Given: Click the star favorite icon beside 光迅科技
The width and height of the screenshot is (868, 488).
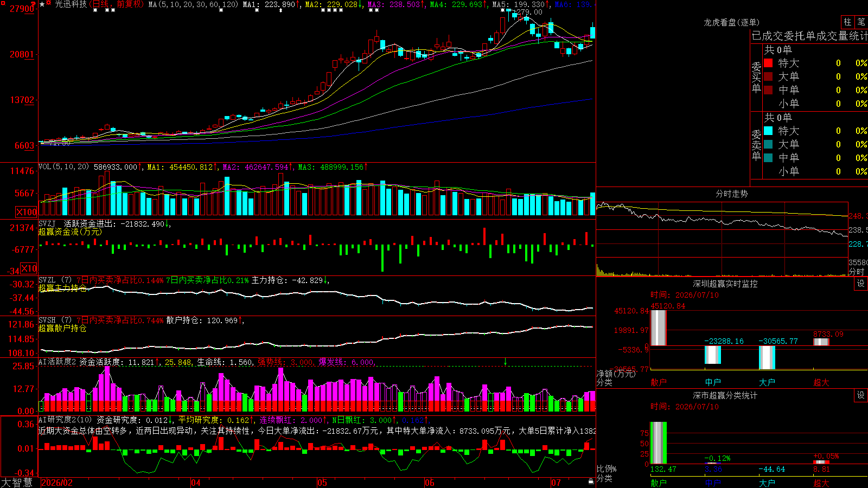Looking at the screenshot, I should 42,4.
